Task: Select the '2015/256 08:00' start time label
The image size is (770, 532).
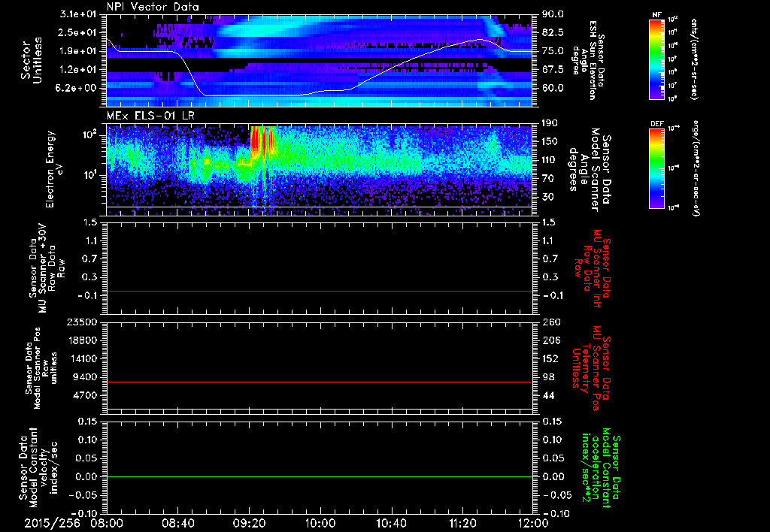Action: [x=74, y=524]
